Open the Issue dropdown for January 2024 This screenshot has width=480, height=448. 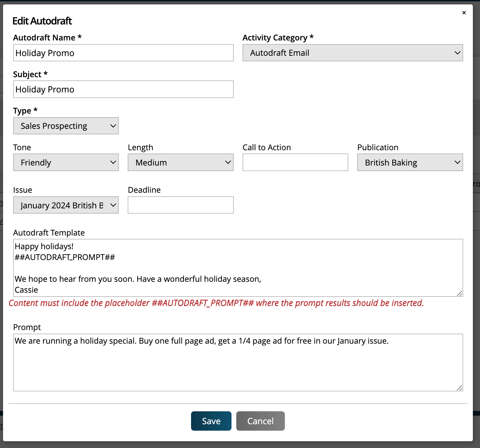pyautogui.click(x=66, y=205)
